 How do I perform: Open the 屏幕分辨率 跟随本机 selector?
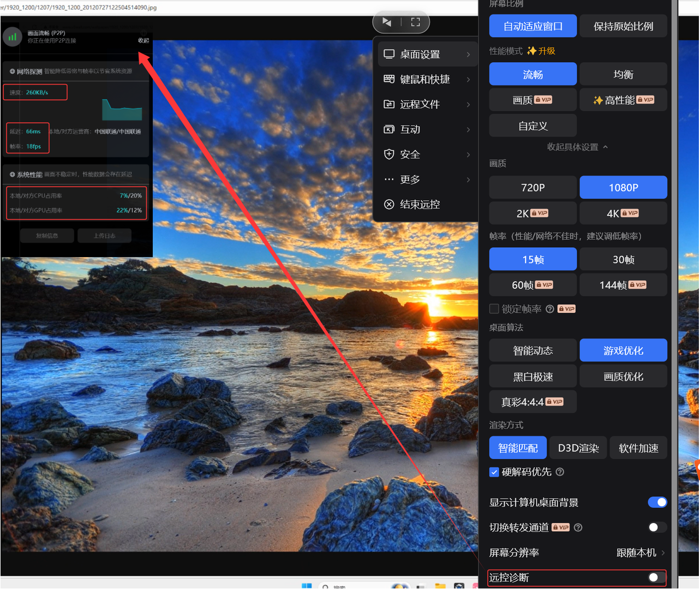coord(640,552)
